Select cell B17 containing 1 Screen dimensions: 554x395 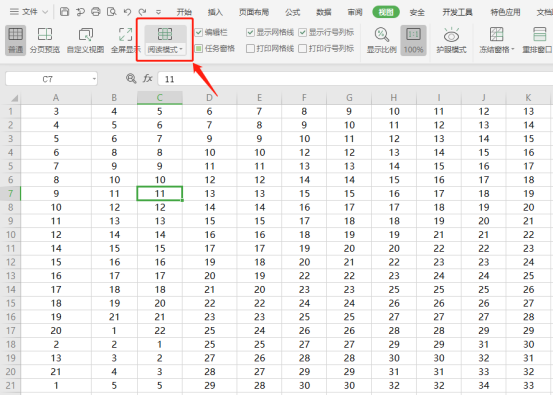coord(114,331)
